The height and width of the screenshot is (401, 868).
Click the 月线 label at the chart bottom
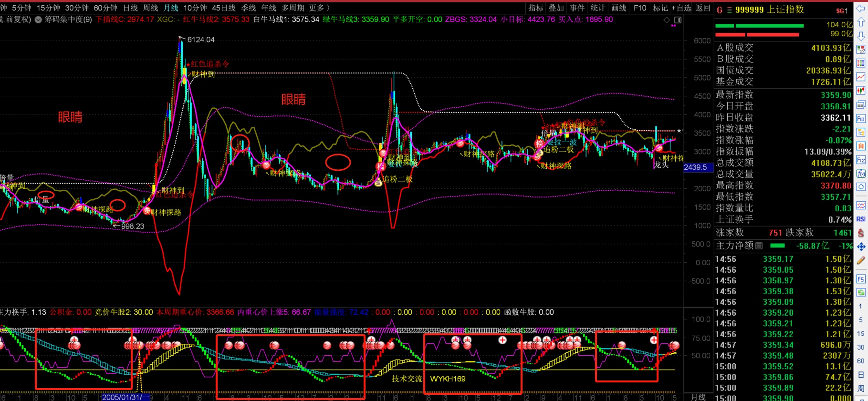point(698,397)
